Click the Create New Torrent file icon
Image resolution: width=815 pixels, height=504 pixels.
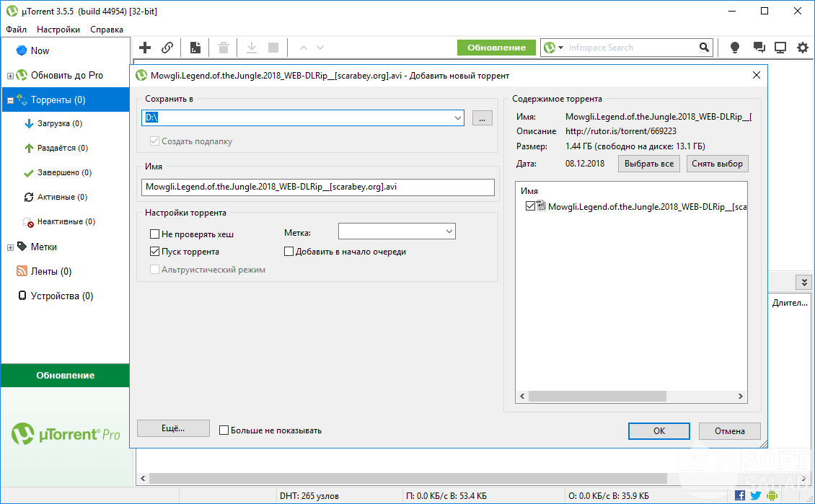tap(195, 48)
